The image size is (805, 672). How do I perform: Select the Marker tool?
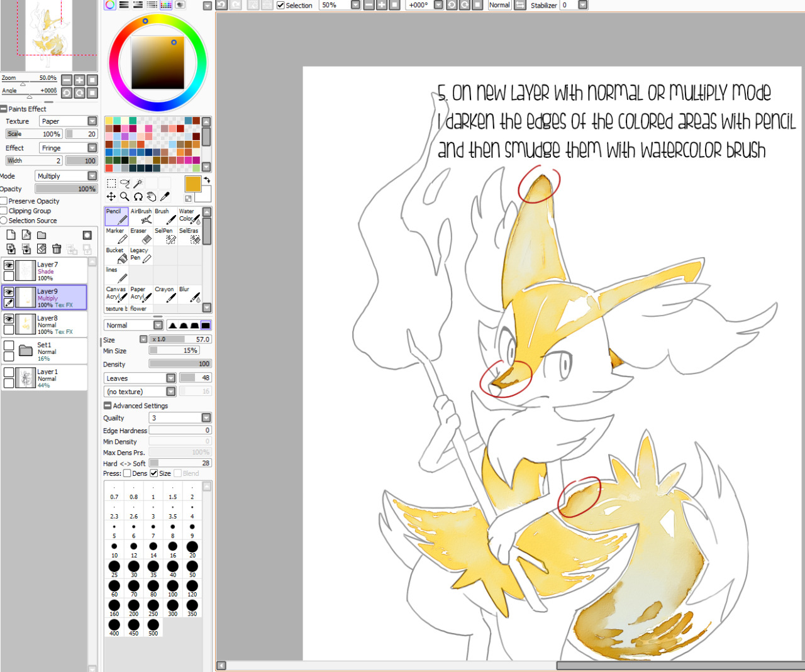116,236
